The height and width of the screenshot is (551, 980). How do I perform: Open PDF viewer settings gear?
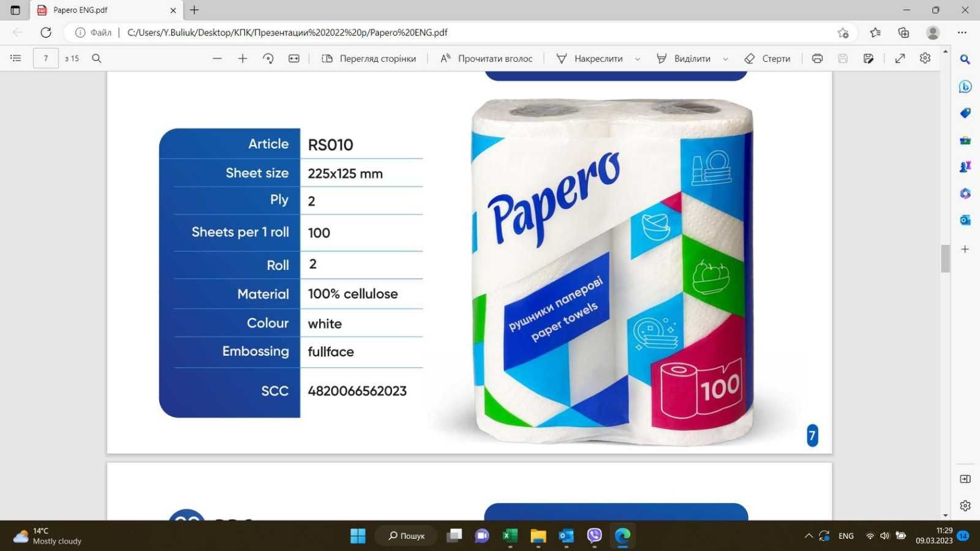click(x=925, y=58)
